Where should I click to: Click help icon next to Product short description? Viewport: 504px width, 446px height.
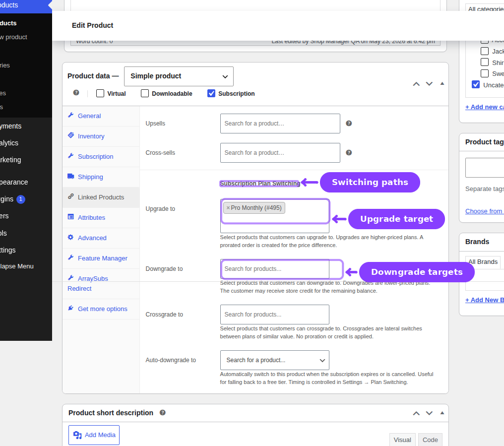(163, 413)
